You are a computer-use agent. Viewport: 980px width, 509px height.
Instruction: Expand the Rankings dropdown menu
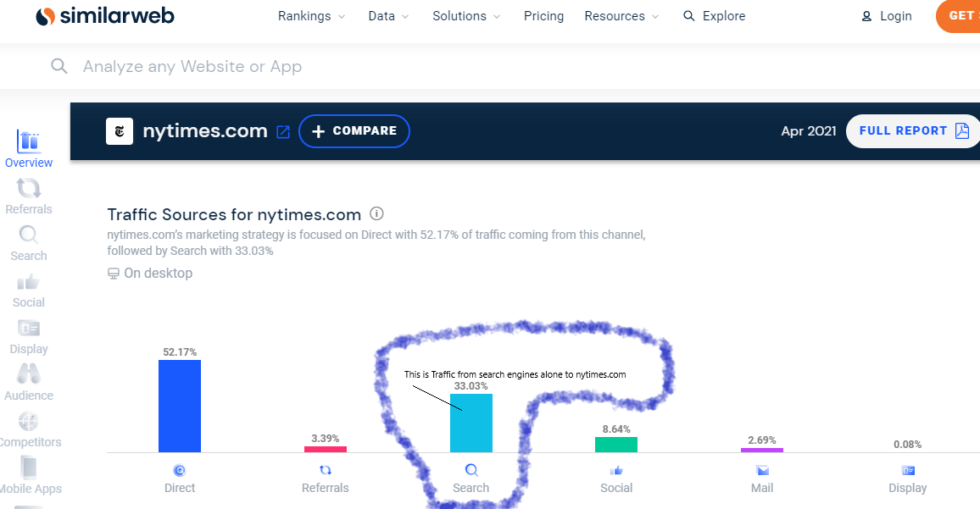click(311, 16)
